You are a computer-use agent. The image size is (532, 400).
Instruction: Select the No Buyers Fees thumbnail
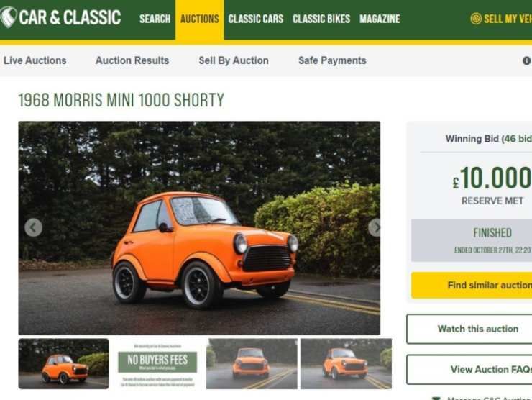tap(157, 363)
